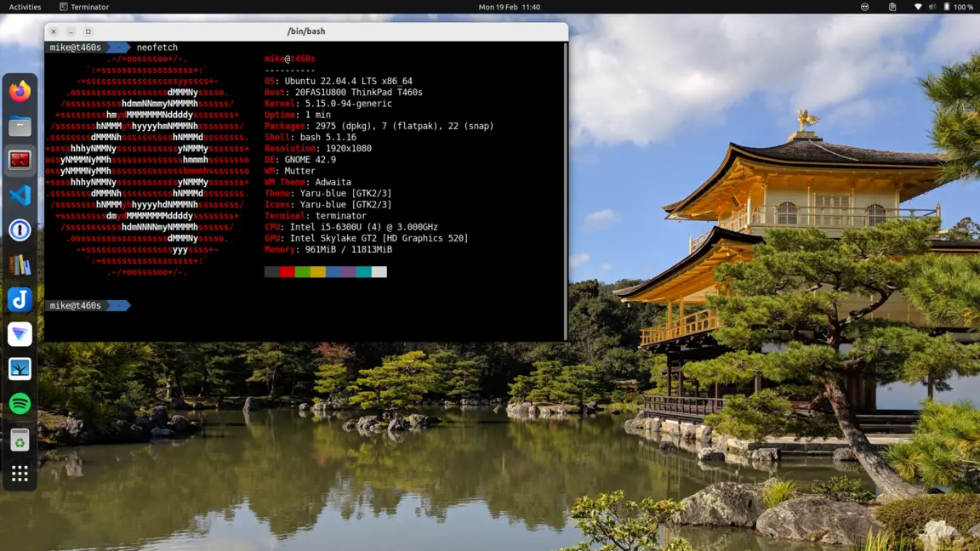This screenshot has height=551, width=980.
Task: Open the Calibre library app in the dock
Action: click(20, 264)
